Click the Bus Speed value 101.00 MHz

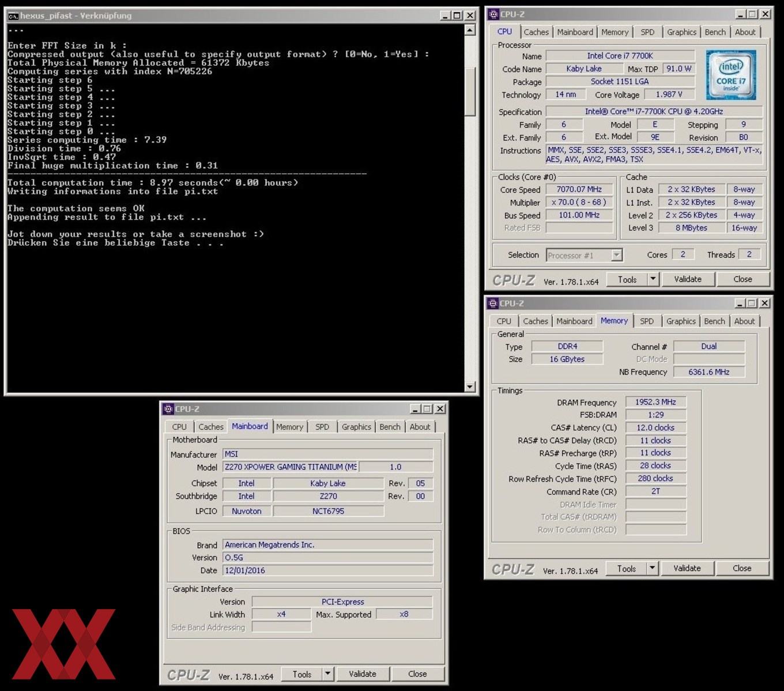click(x=579, y=215)
